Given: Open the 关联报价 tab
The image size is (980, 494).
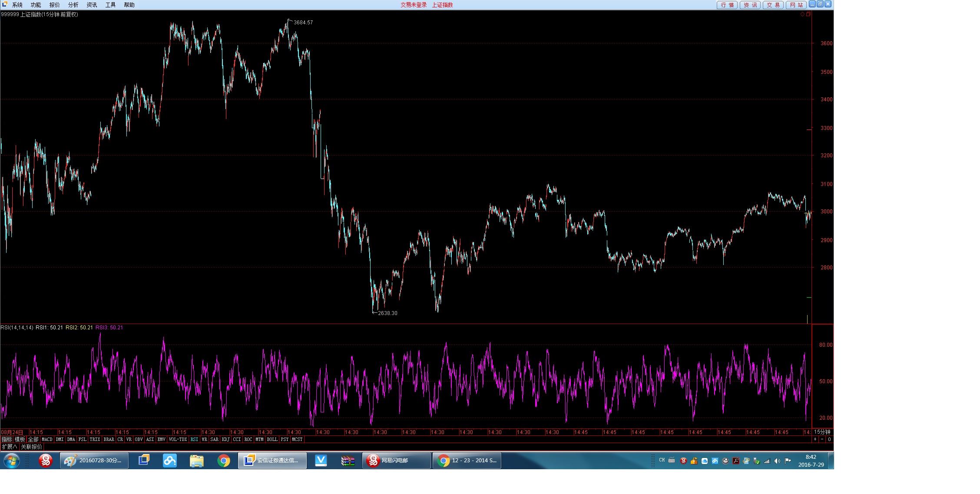Looking at the screenshot, I should point(32,447).
